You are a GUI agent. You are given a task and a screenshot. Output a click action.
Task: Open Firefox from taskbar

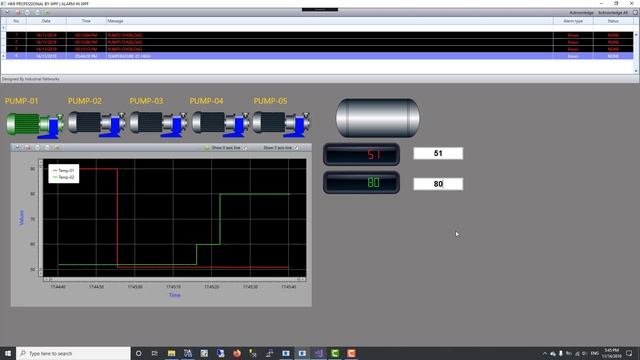pyautogui.click(x=237, y=353)
